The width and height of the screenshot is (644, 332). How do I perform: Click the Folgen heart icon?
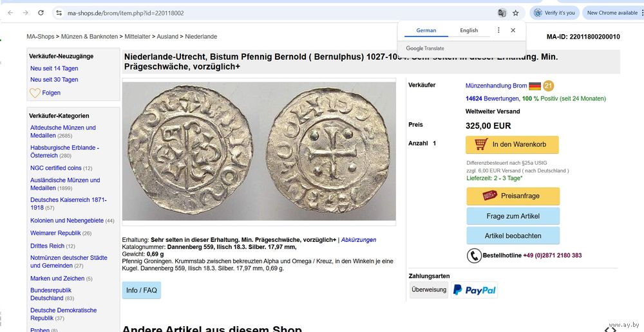(35, 93)
